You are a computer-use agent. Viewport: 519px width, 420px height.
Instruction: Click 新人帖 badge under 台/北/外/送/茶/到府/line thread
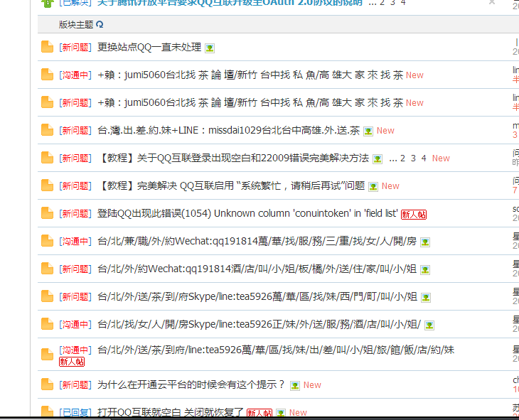pos(72,362)
